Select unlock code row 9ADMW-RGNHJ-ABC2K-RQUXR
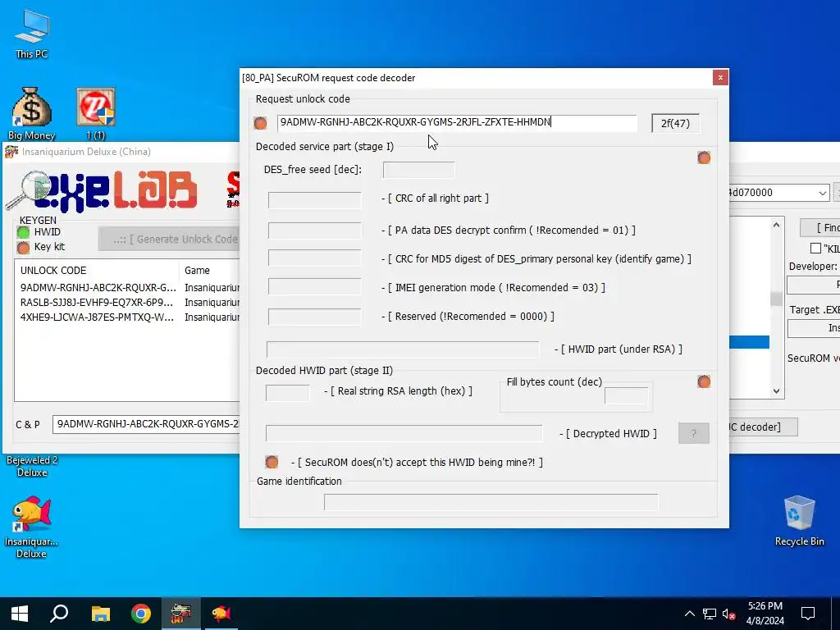Image resolution: width=840 pixels, height=630 pixels. coord(127,288)
